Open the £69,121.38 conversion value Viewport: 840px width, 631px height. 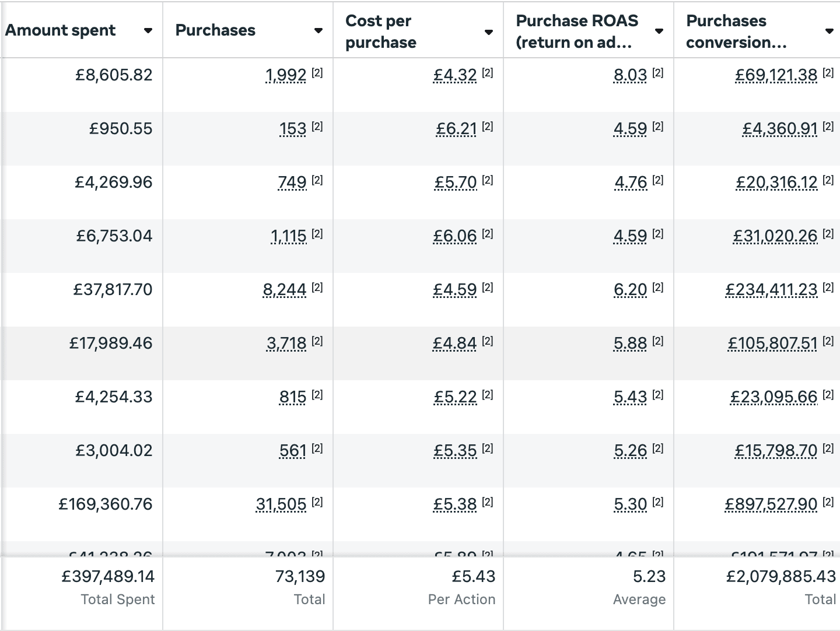point(776,75)
